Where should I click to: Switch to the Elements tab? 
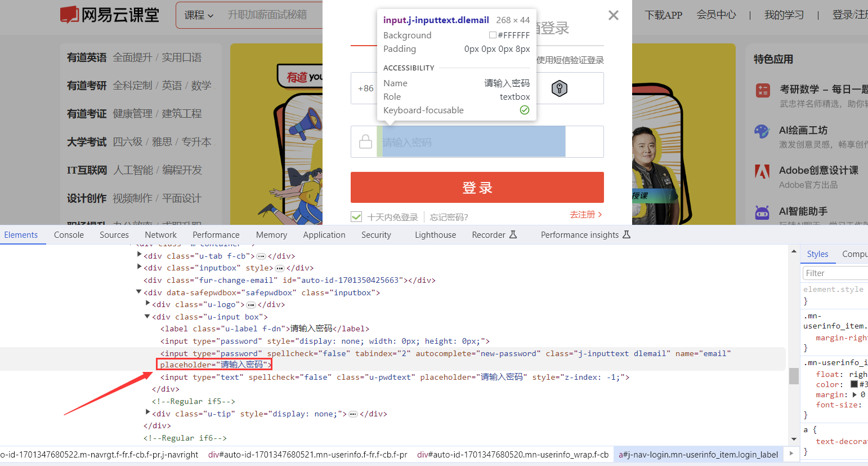[21, 234]
